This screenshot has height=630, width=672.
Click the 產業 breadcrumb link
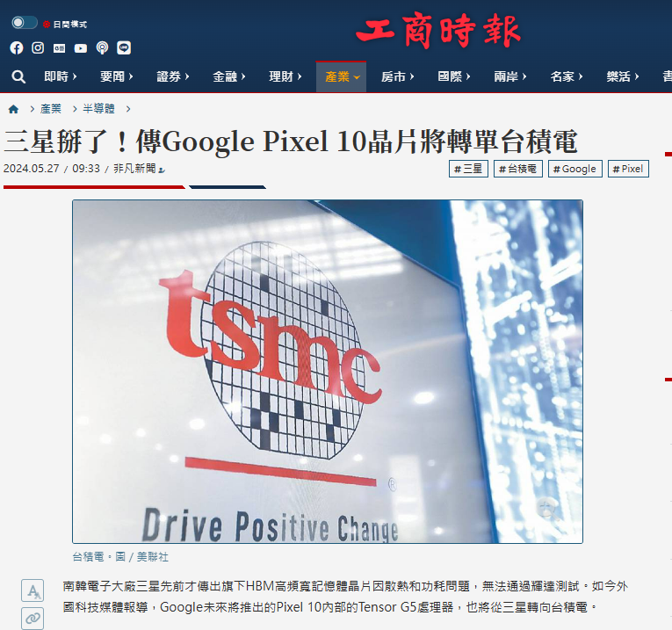(51, 109)
